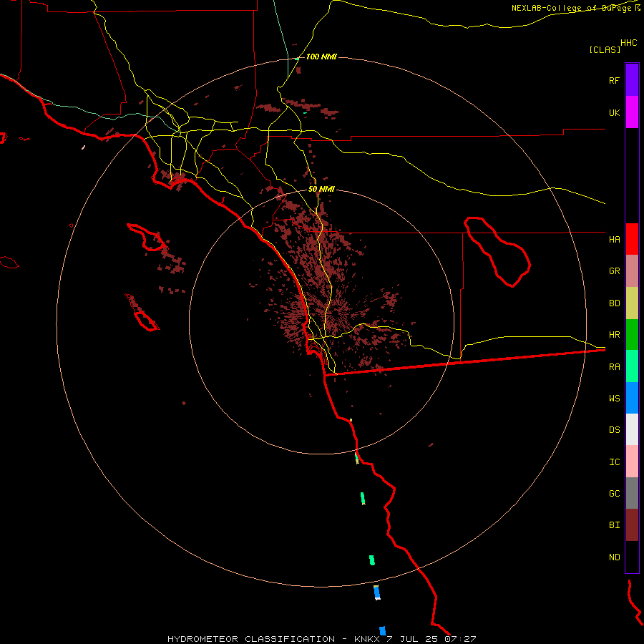The width and height of the screenshot is (644, 644).
Task: Click the BD legend label
Action: click(x=614, y=303)
